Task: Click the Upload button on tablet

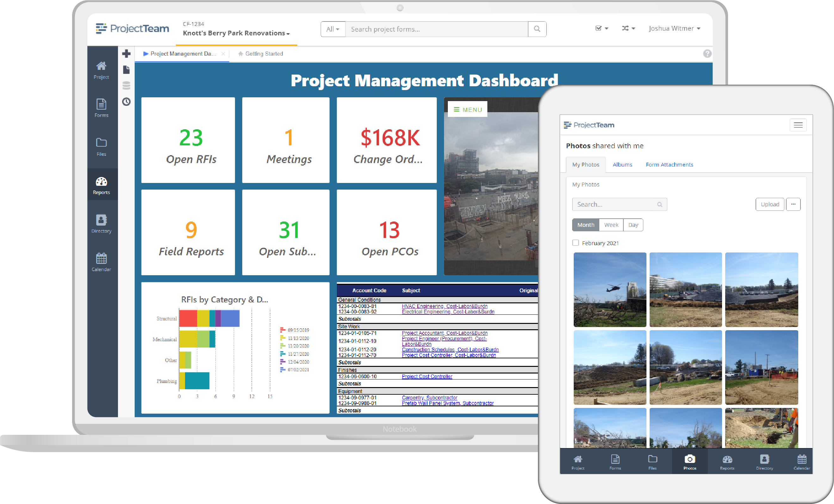Action: click(x=770, y=204)
